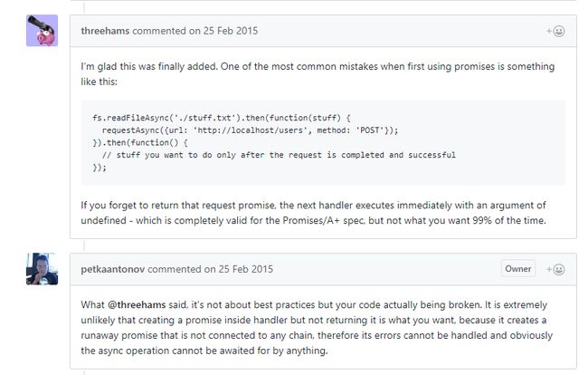
Task: Click the Owner badge on petkaantonov's comment
Action: tap(517, 269)
